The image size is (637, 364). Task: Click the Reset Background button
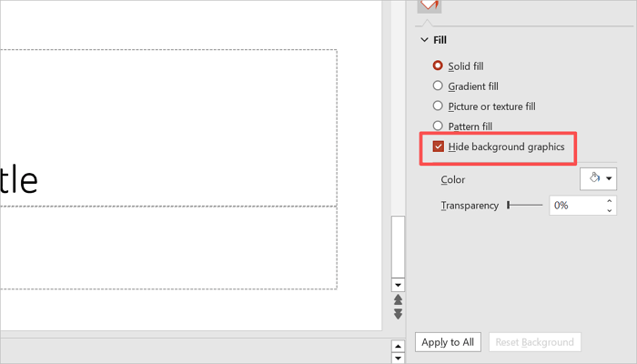click(x=535, y=342)
